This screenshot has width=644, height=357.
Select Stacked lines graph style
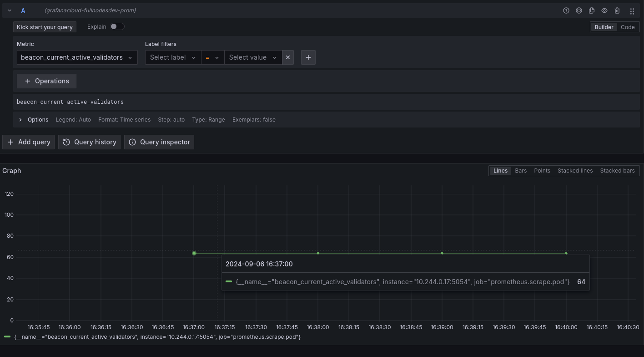click(575, 171)
